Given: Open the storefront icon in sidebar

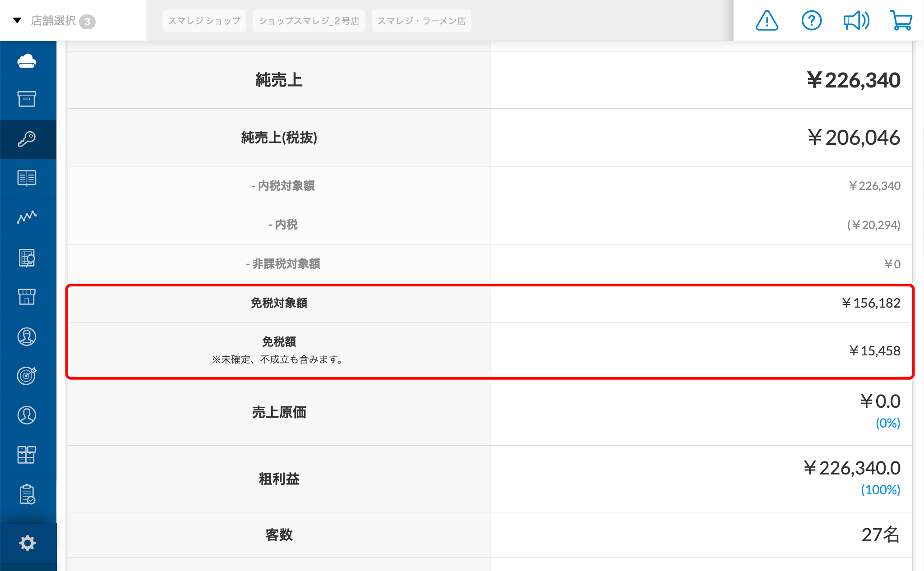Looking at the screenshot, I should [x=27, y=297].
